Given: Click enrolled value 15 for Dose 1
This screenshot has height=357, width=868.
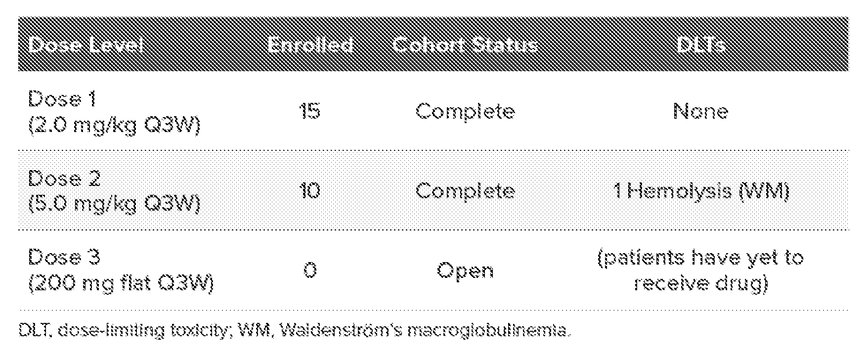Looking at the screenshot, I should pyautogui.click(x=310, y=111).
